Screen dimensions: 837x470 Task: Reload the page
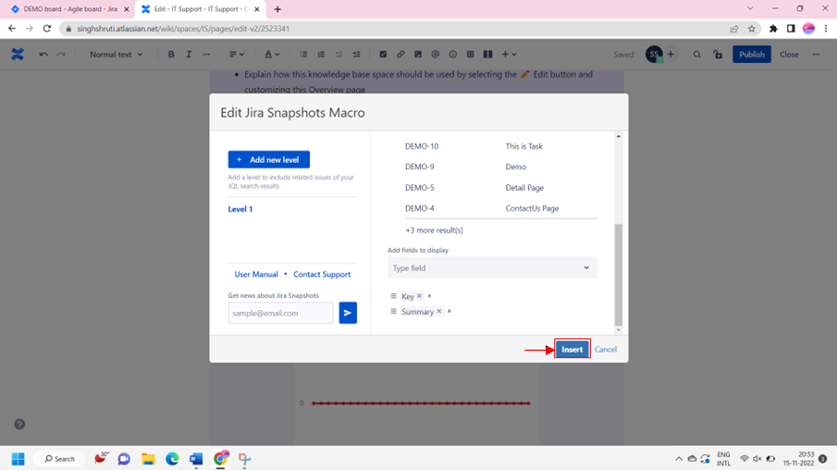point(47,28)
